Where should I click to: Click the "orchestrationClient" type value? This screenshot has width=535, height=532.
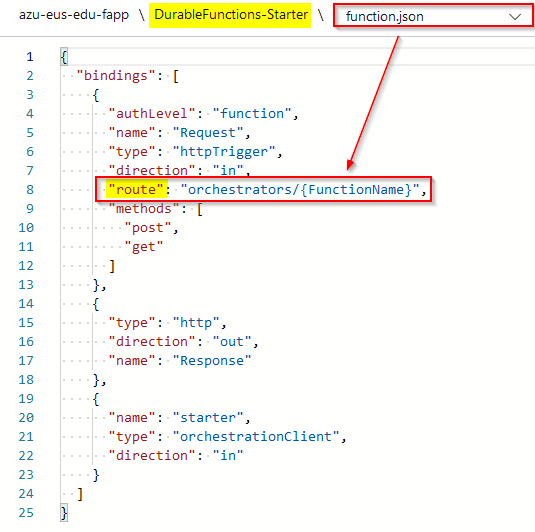point(256,436)
